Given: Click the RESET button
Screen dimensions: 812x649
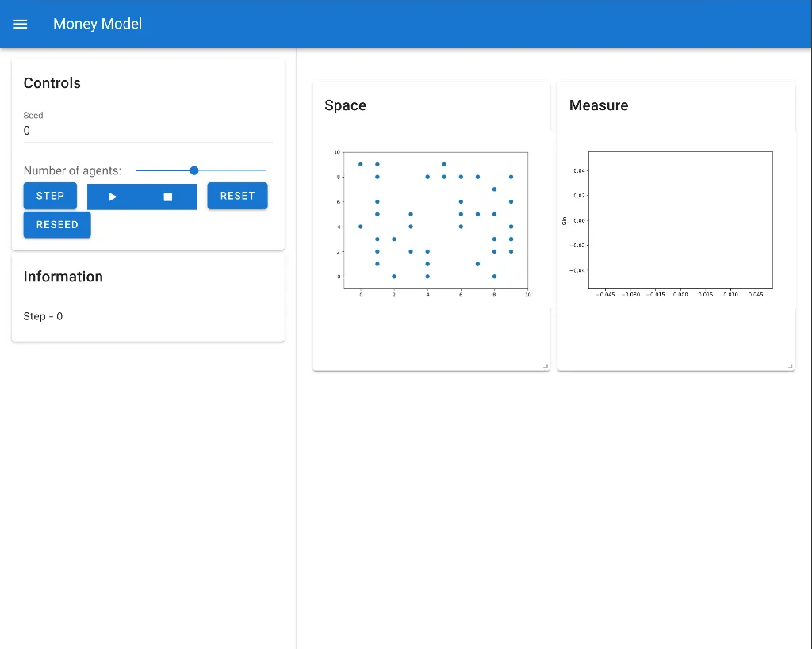Looking at the screenshot, I should click(x=237, y=196).
